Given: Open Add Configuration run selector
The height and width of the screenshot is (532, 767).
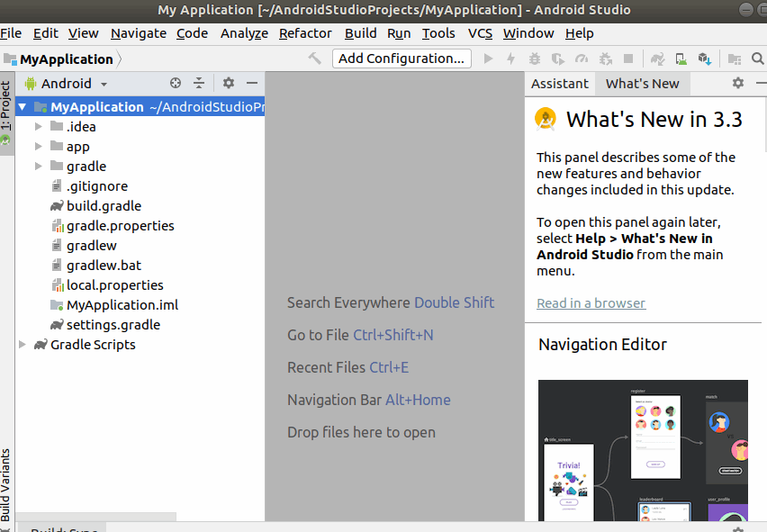Looking at the screenshot, I should coord(402,59).
